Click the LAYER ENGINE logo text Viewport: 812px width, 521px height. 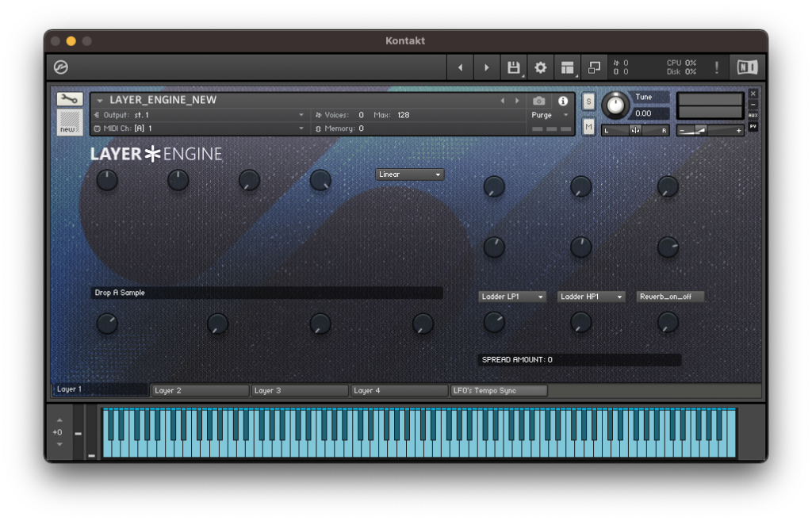[156, 154]
